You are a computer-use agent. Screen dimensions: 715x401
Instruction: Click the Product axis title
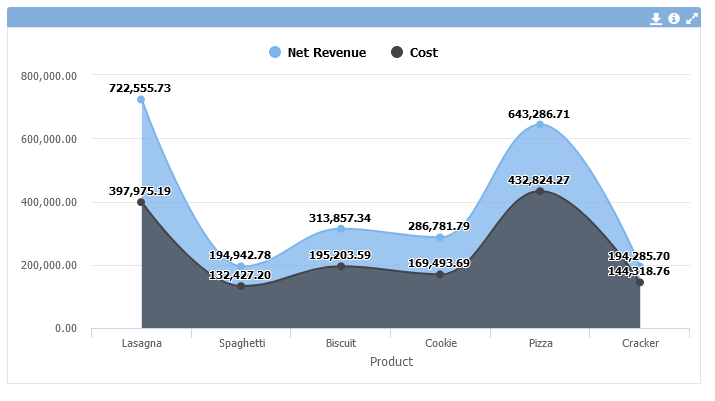pyautogui.click(x=391, y=362)
